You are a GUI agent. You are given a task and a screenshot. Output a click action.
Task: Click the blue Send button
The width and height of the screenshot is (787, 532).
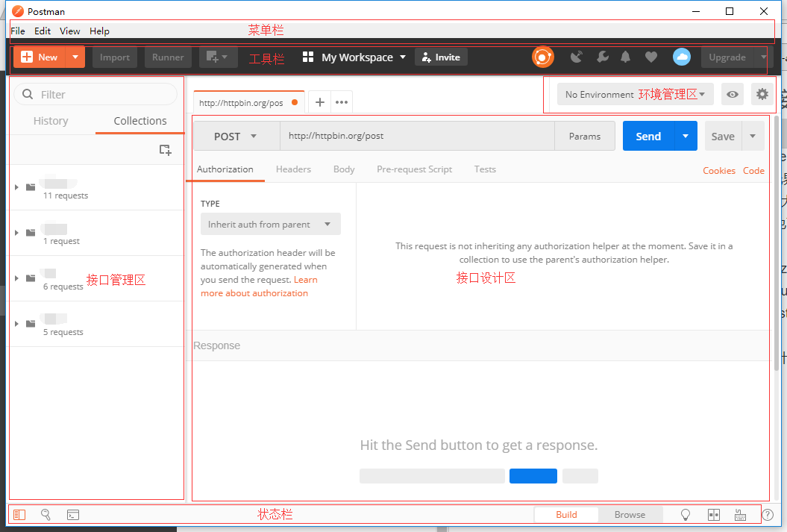648,136
